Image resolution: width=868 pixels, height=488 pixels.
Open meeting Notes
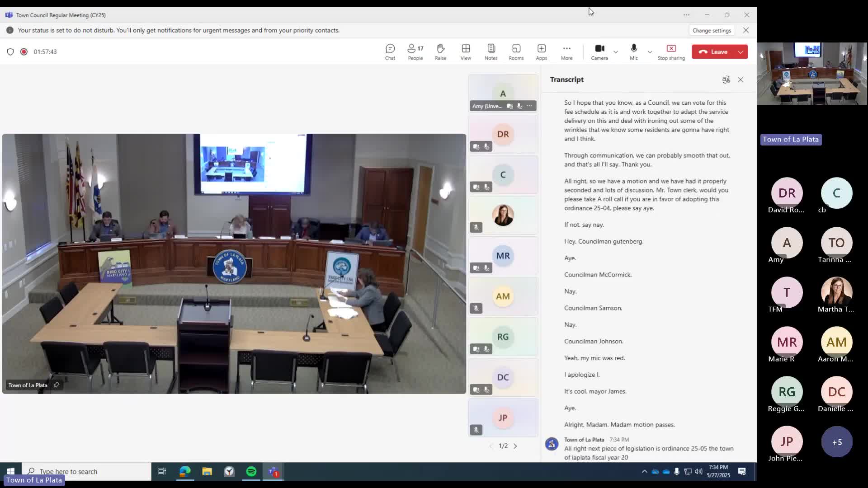(x=491, y=52)
